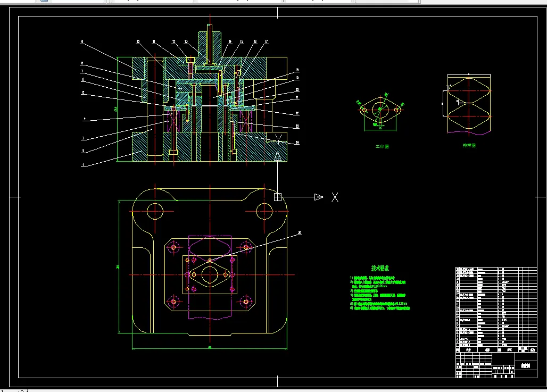Select part callout number 18
Image resolution: width=547 pixels, height=392 pixels.
297,70
